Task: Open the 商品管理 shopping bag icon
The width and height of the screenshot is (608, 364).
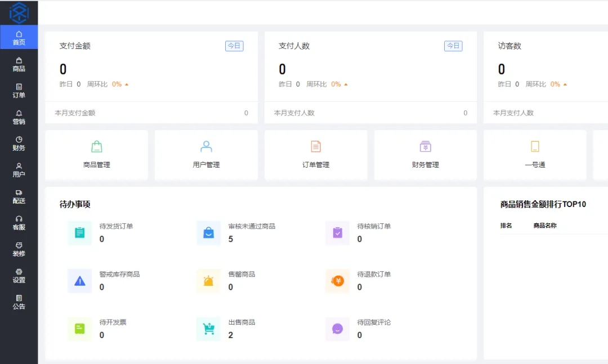Action: (97, 147)
